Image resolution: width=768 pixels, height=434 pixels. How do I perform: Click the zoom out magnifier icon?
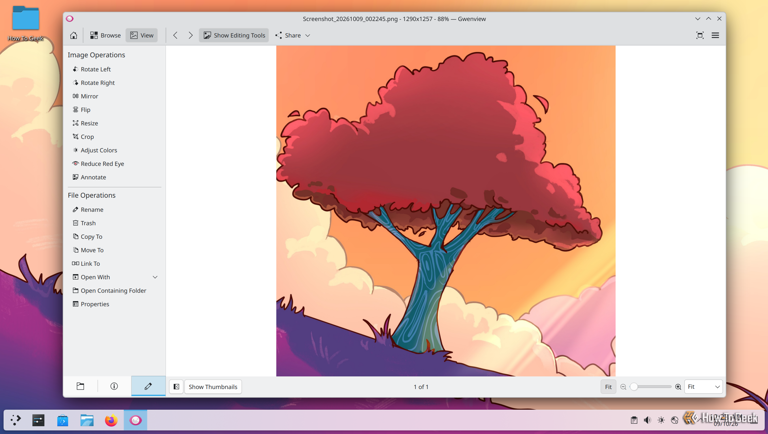point(623,387)
